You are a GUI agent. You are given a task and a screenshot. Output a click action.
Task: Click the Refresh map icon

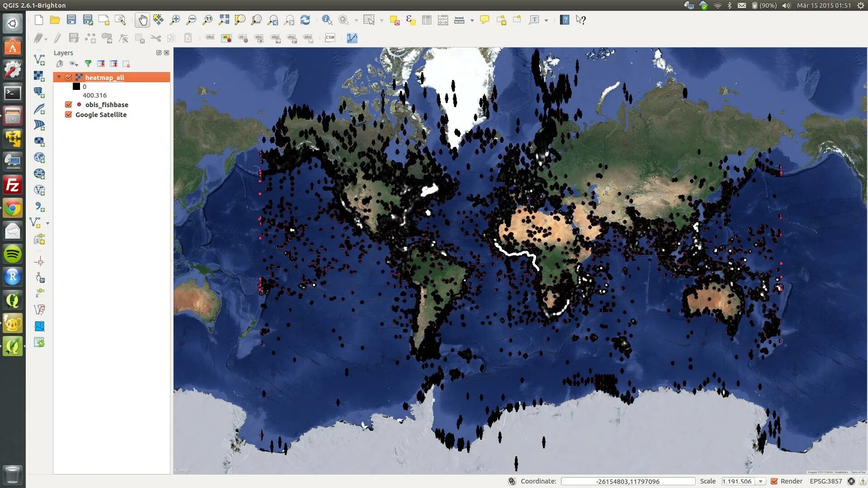coord(305,20)
